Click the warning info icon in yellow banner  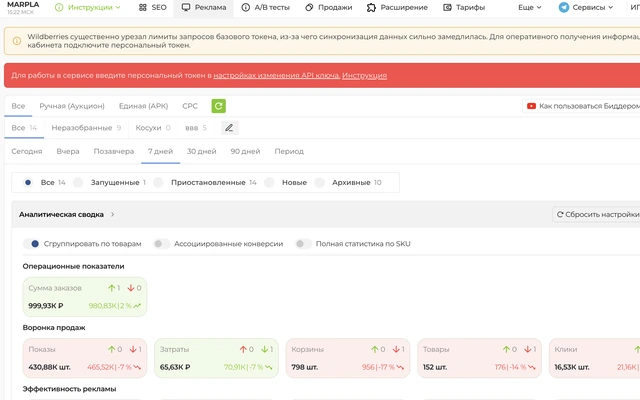[17, 41]
